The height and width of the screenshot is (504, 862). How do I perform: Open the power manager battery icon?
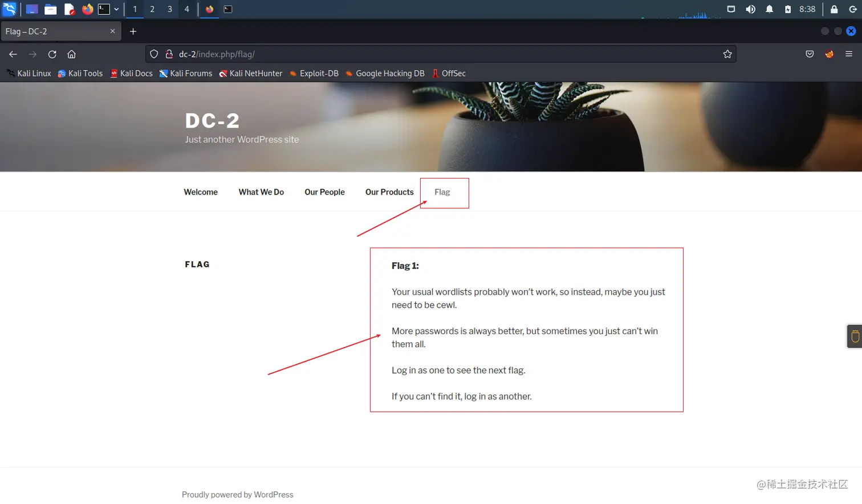click(788, 9)
